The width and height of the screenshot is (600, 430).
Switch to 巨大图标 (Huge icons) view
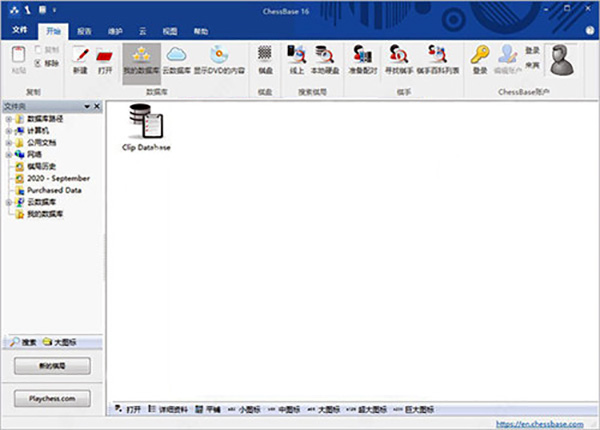(413, 409)
